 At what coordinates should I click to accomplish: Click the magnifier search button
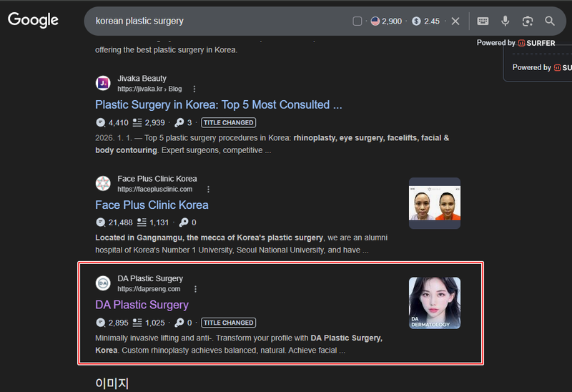(550, 21)
